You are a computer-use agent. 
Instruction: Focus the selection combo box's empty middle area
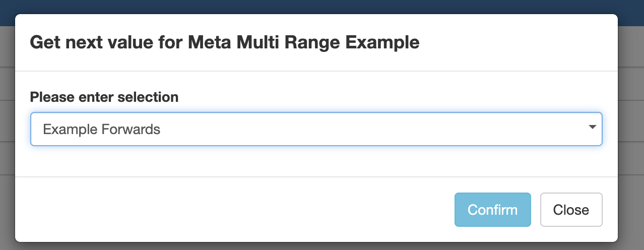point(353,129)
